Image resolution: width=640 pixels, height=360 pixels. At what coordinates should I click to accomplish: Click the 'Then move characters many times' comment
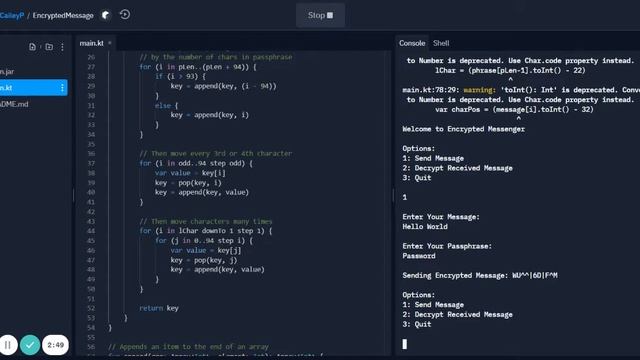point(206,221)
